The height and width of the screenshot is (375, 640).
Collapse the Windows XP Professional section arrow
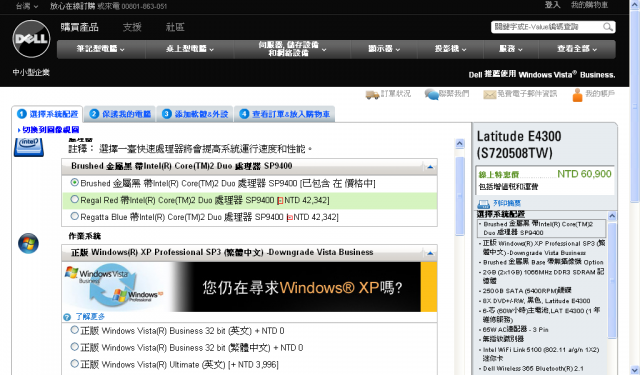pos(430,253)
